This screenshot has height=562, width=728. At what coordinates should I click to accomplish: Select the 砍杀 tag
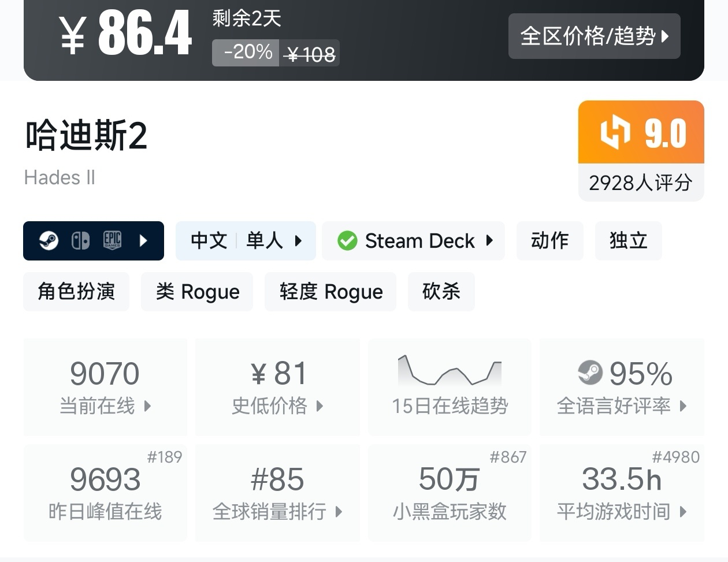[441, 292]
